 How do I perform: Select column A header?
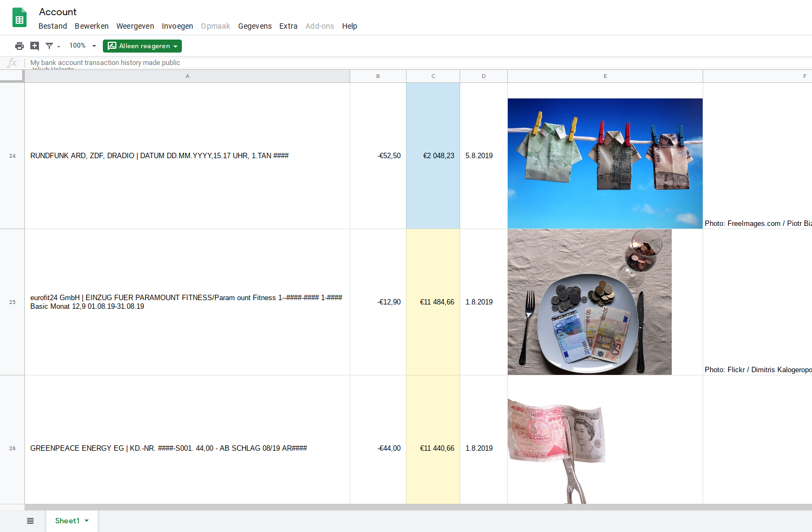[x=187, y=76]
